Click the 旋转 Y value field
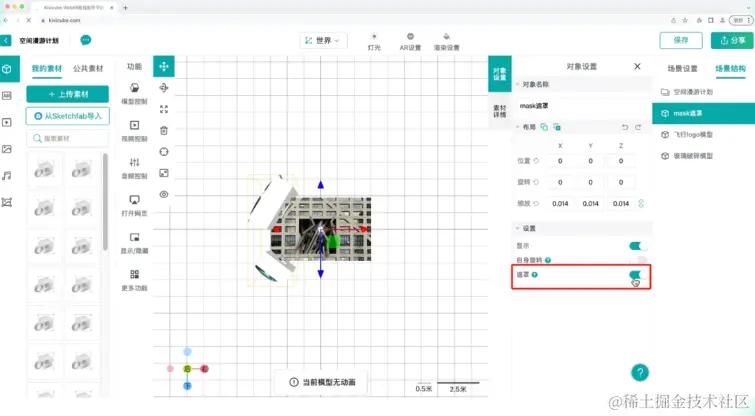Viewport: 755px width, 416px height. tap(590, 182)
